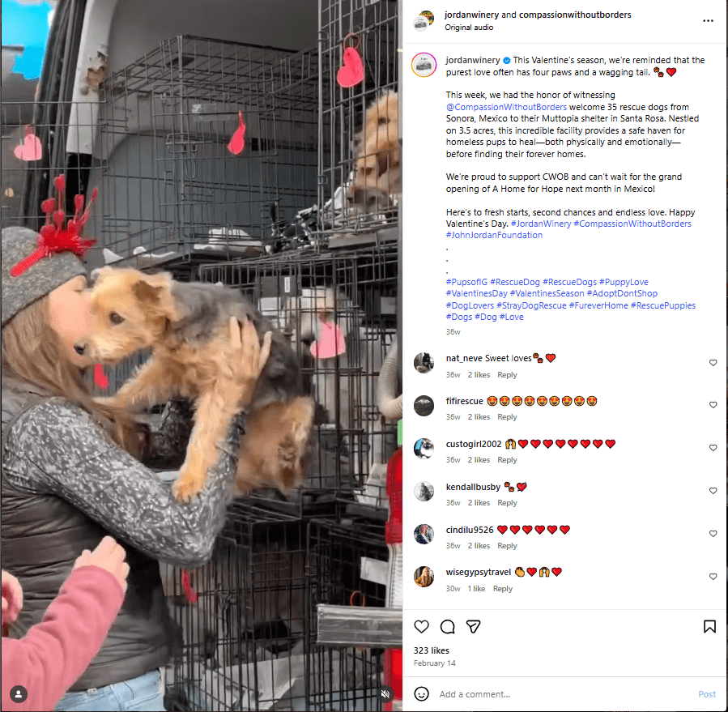
Task: Like the fifirescue comment heart
Action: (713, 405)
